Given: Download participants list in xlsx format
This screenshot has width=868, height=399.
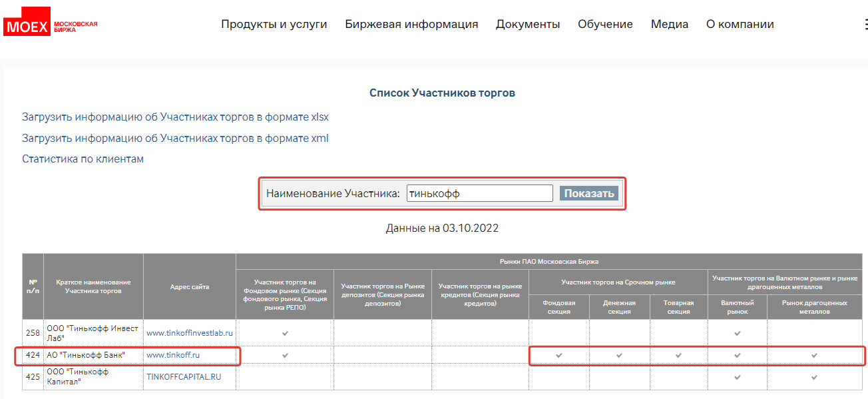Looking at the screenshot, I should click(x=175, y=117).
